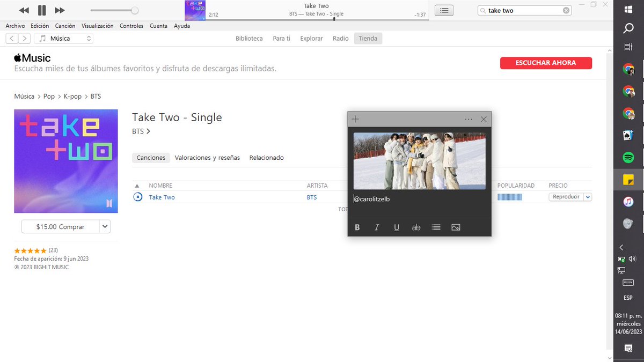644x362 pixels.
Task: Switch to the Explorar tab
Action: 311,39
